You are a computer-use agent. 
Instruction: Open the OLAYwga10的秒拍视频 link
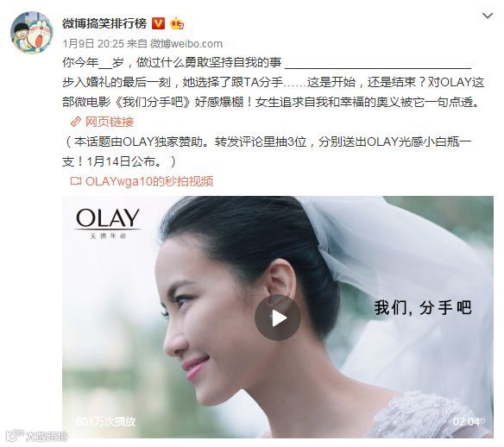149,181
